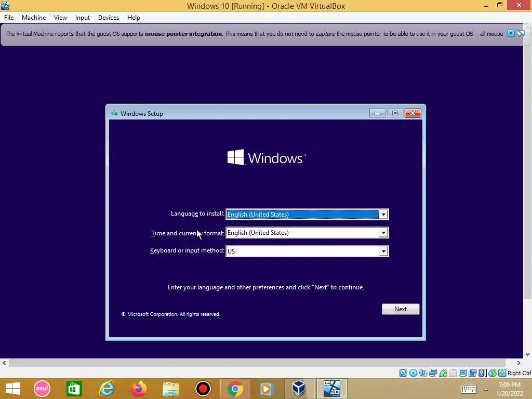Expand Keyboard or input method dropdown
Viewport: 532px width, 399px height.
click(x=383, y=251)
